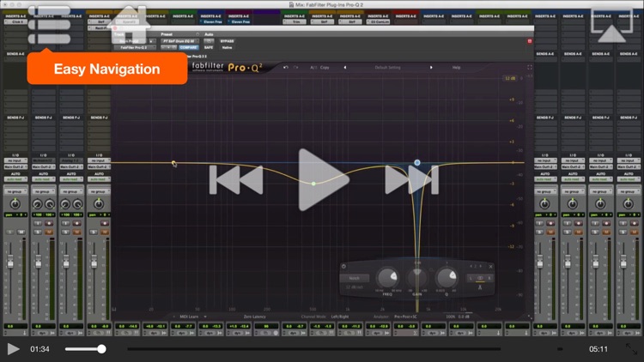
Task: Select the next band arrow in the band panel
Action: click(481, 267)
